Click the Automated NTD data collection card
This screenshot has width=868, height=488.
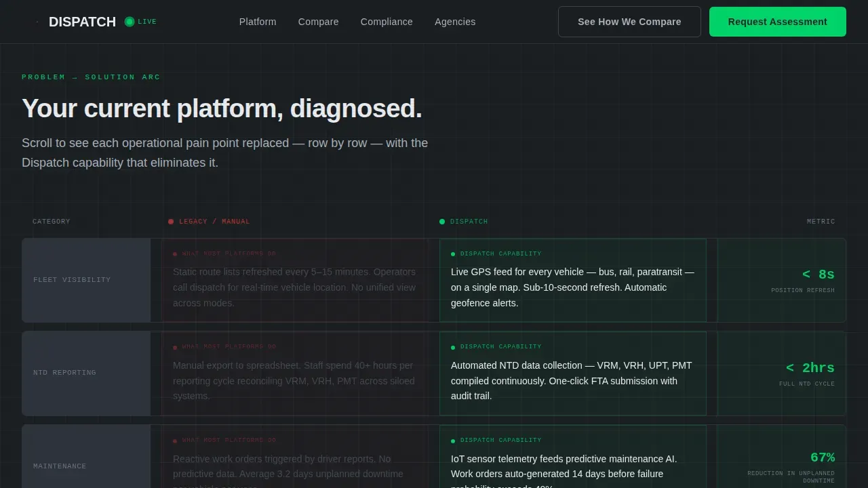573,373
